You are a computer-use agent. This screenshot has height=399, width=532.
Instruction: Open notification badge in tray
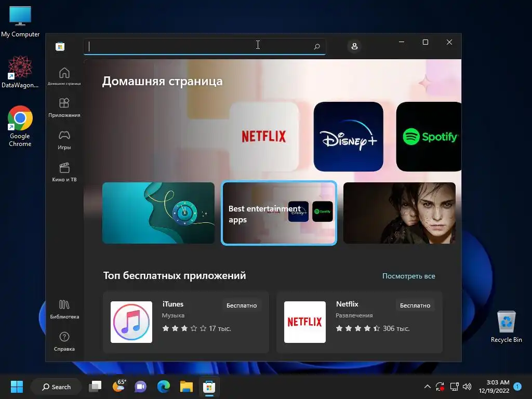point(517,387)
